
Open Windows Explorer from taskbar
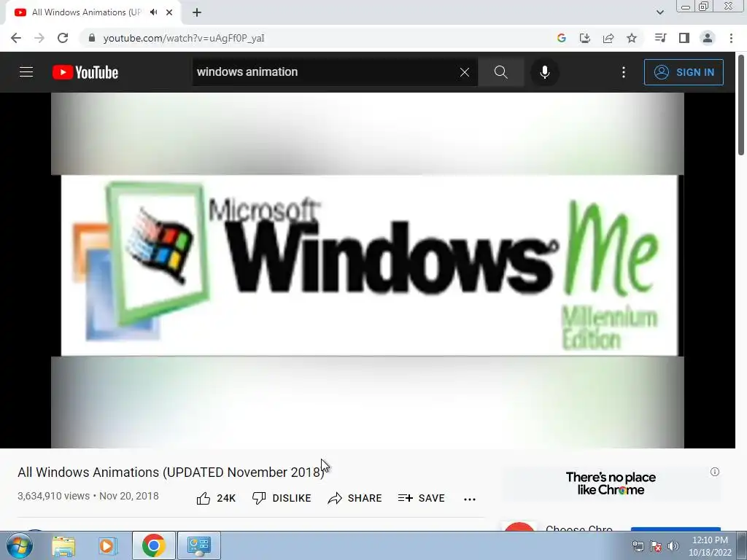point(63,545)
